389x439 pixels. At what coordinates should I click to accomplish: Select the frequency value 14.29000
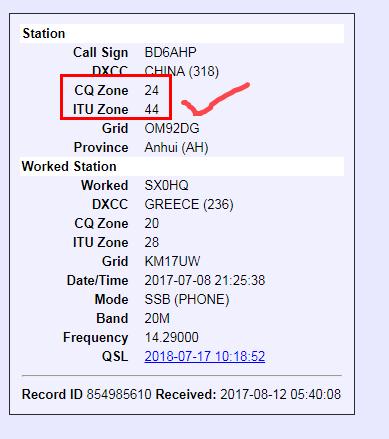(x=171, y=337)
